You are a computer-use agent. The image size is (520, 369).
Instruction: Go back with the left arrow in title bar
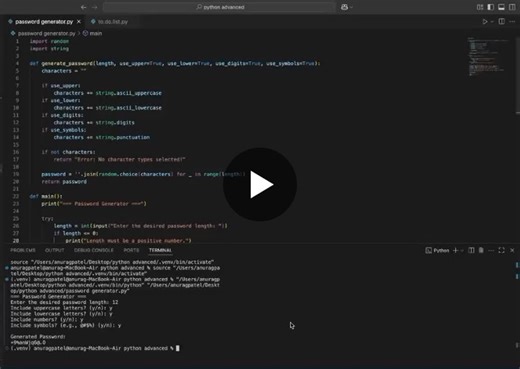click(x=84, y=7)
